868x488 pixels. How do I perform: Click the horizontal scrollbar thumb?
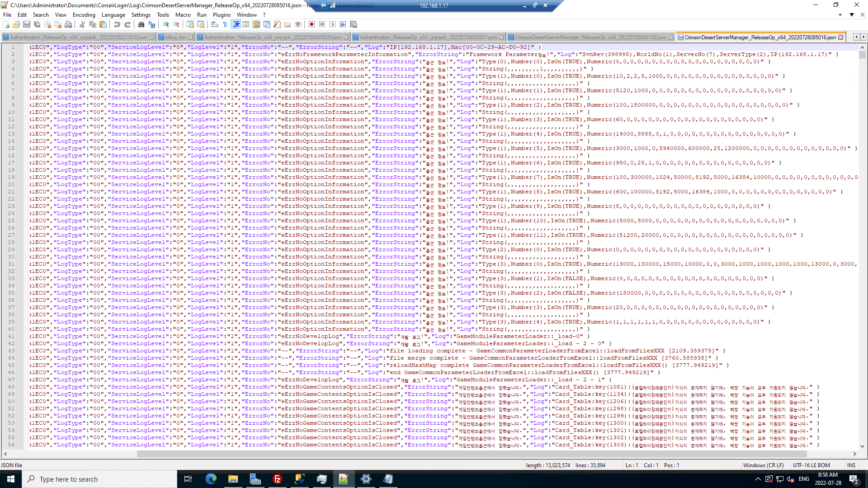click(472, 454)
